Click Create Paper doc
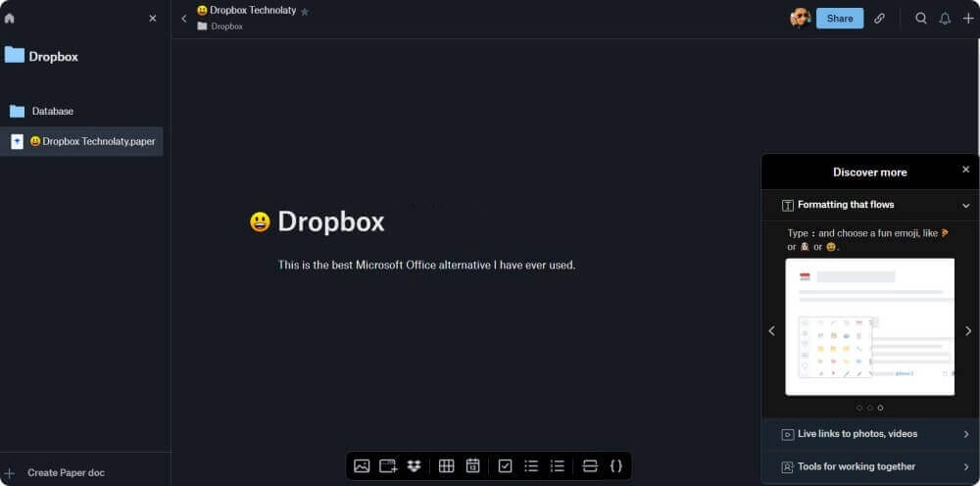 coord(66,473)
